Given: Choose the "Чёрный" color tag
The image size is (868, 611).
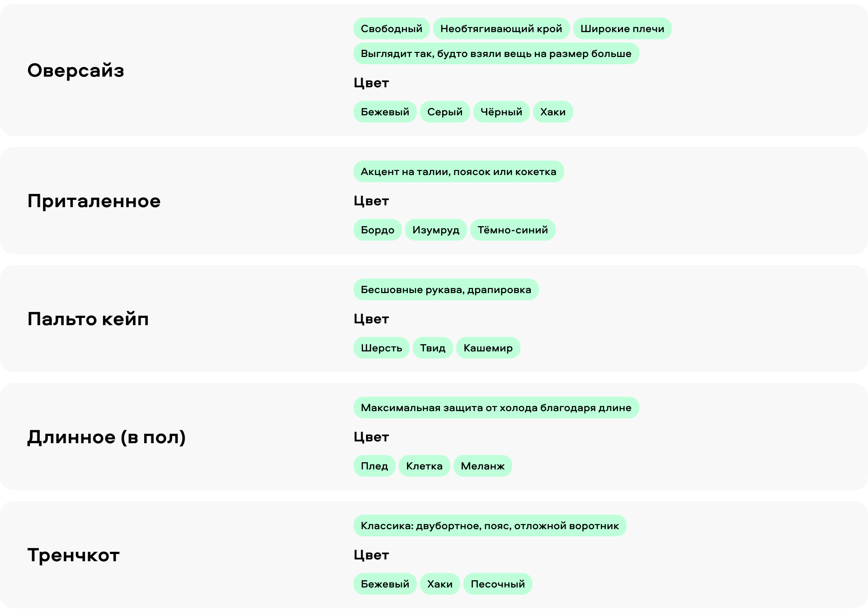Looking at the screenshot, I should pos(501,112).
